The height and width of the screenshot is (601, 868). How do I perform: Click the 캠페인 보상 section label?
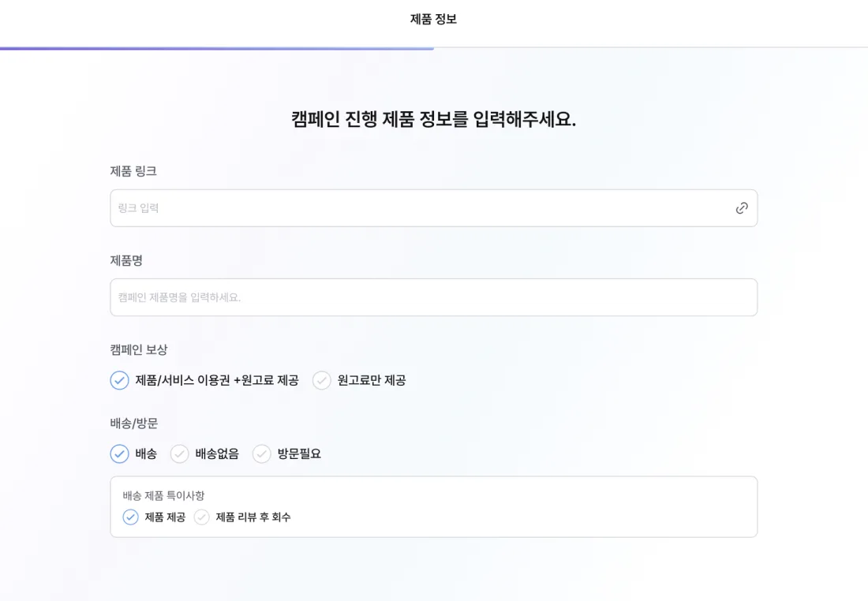(139, 349)
